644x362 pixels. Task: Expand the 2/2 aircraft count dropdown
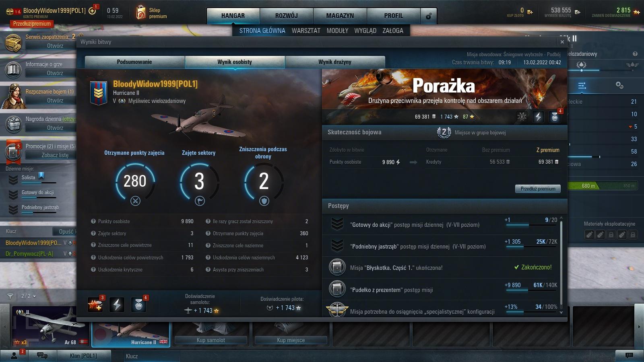point(29,296)
